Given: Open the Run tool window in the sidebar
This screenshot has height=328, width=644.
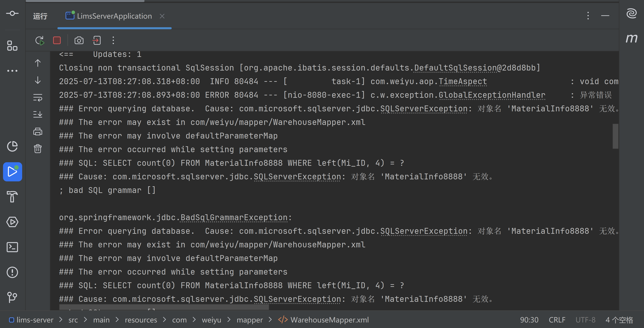Looking at the screenshot, I should tap(12, 172).
